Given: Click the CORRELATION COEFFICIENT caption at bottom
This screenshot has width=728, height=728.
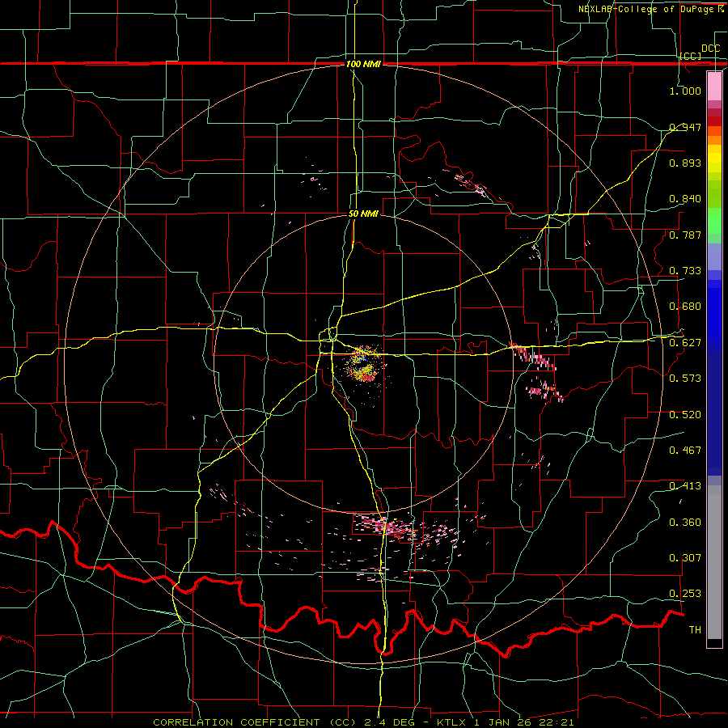Looking at the screenshot, I should tap(363, 722).
